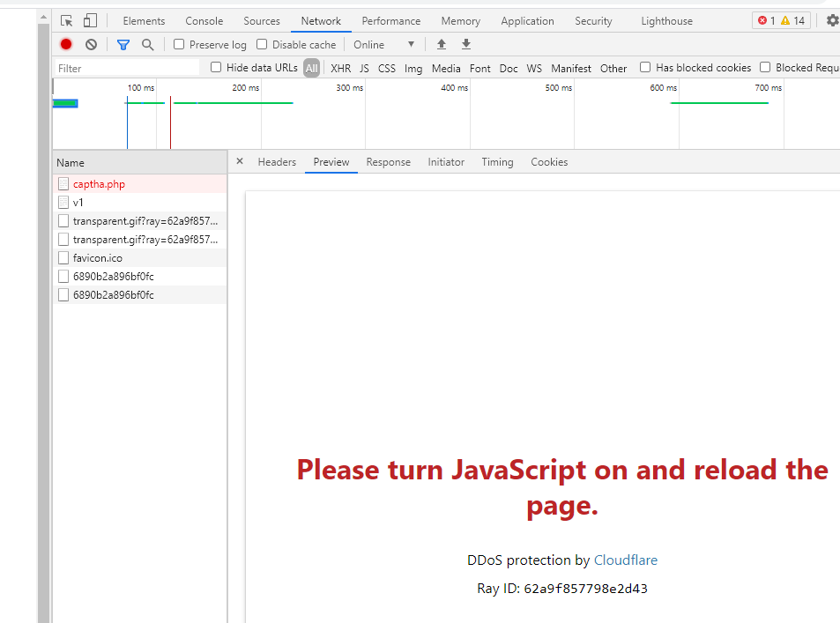Stop recording network log with red button
840x623 pixels.
coord(66,44)
